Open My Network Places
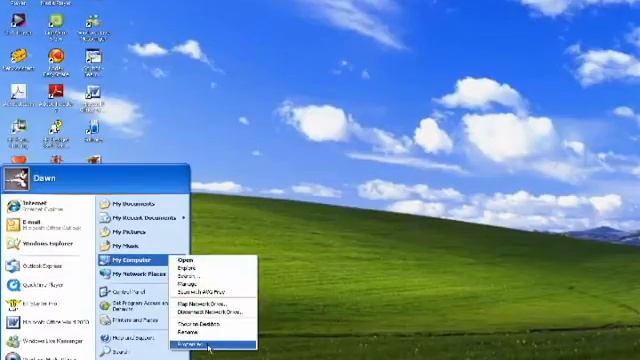This screenshot has width=640, height=360. pos(133,274)
